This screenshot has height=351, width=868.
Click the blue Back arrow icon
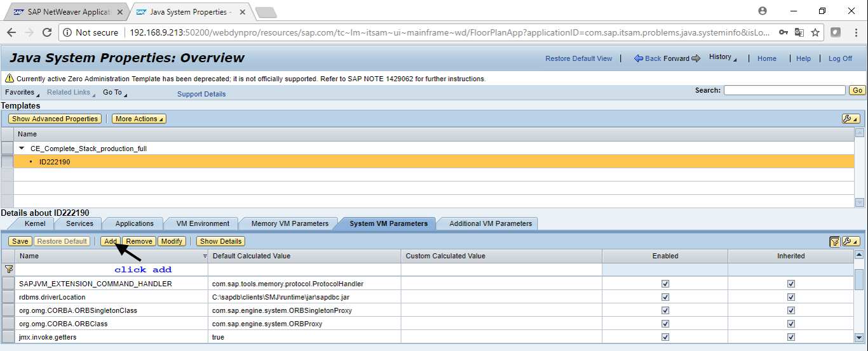click(639, 58)
